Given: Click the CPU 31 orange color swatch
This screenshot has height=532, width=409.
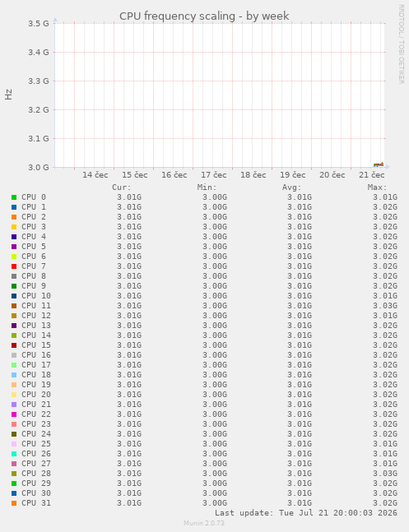Looking at the screenshot, I should tap(14, 503).
